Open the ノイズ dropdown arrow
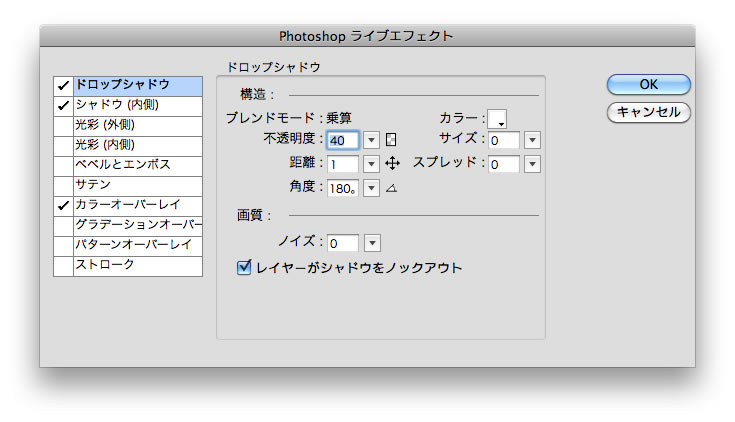This screenshot has width=735, height=422. click(x=372, y=243)
